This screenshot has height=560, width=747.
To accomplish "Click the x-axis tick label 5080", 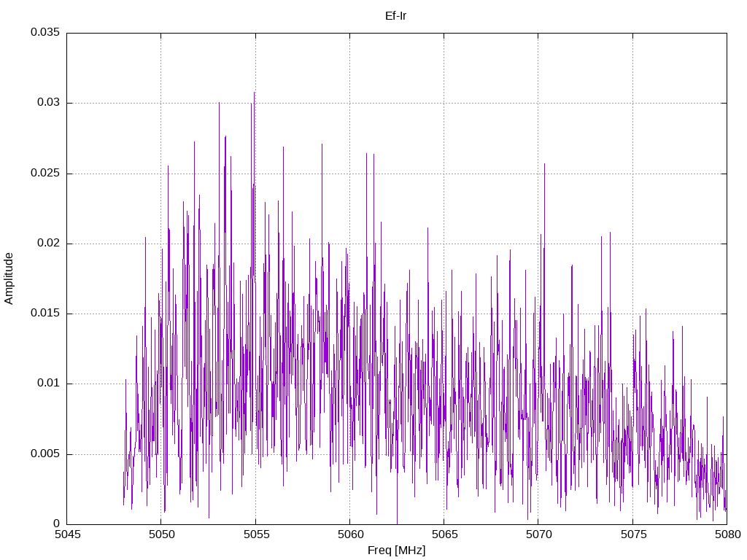I will (728, 534).
